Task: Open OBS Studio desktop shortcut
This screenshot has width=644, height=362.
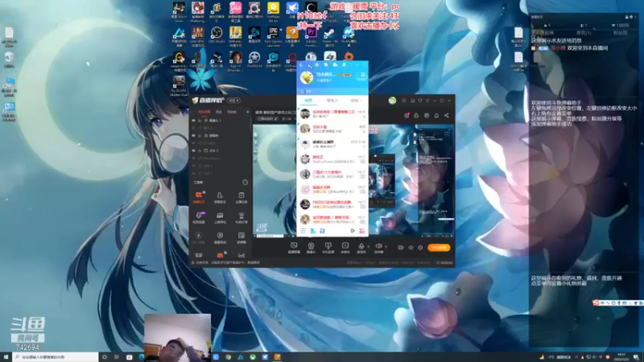Action: [217, 35]
